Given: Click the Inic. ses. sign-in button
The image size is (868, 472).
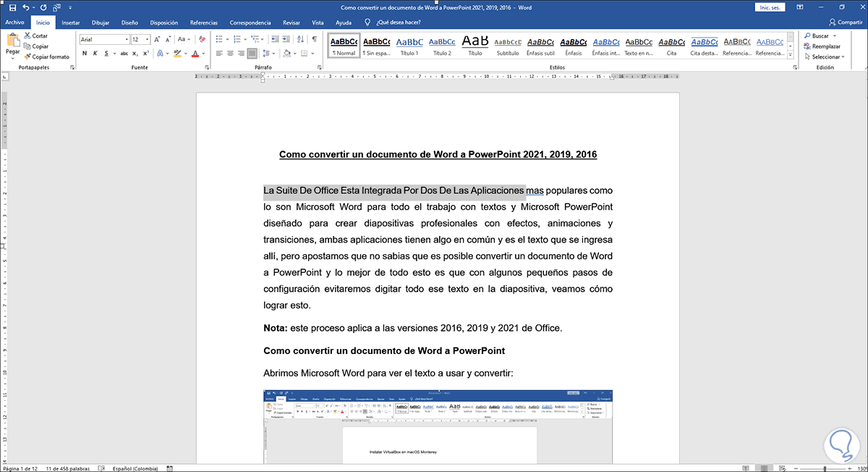Looking at the screenshot, I should point(770,7).
